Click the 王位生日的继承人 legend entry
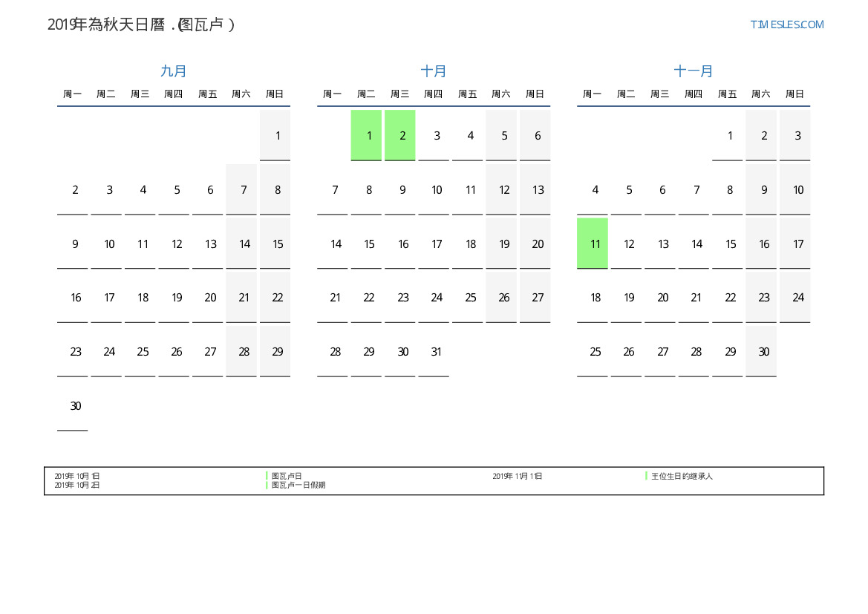 click(682, 476)
